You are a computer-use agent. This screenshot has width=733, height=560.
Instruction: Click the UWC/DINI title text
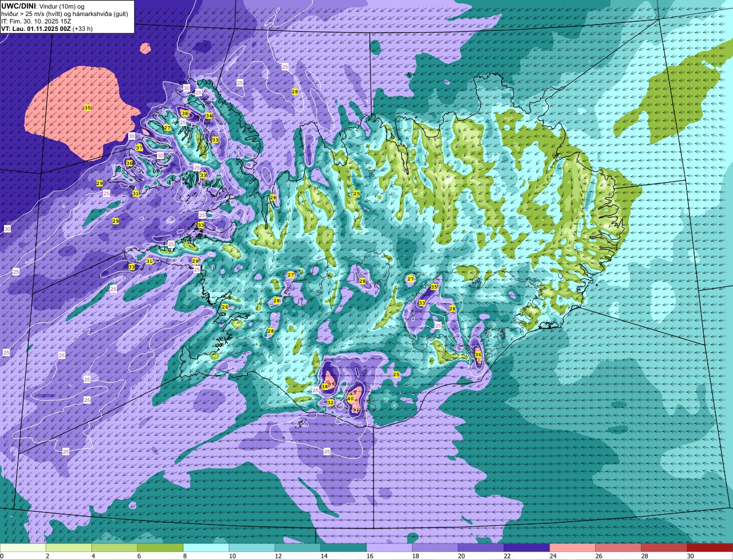[x=18, y=5]
